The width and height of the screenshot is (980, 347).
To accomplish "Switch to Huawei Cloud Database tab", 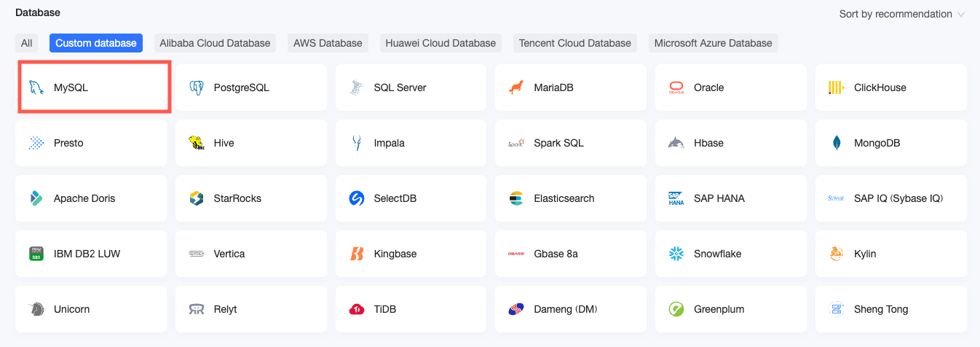I will tap(440, 43).
